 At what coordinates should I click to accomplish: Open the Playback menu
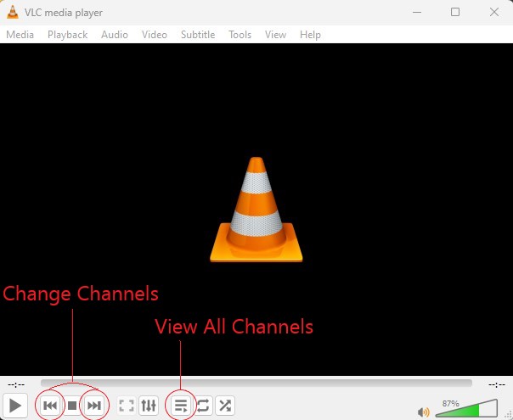[x=67, y=35]
